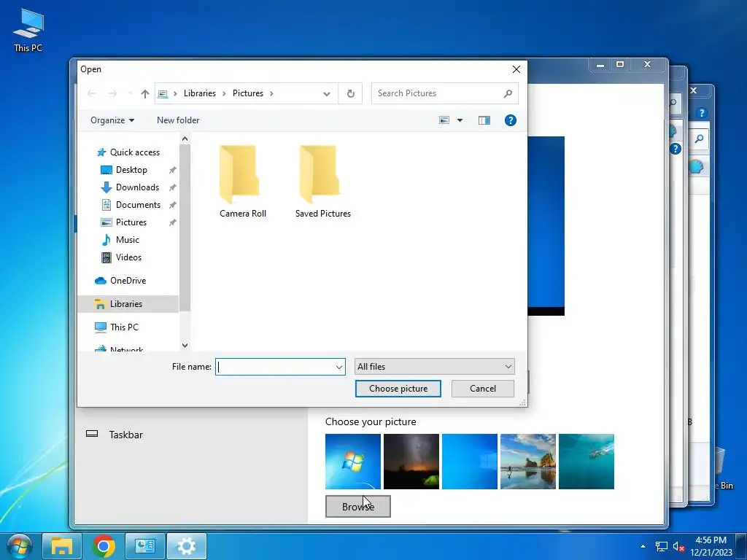Expand the address bar history dropdown
747x560 pixels.
pos(327,94)
